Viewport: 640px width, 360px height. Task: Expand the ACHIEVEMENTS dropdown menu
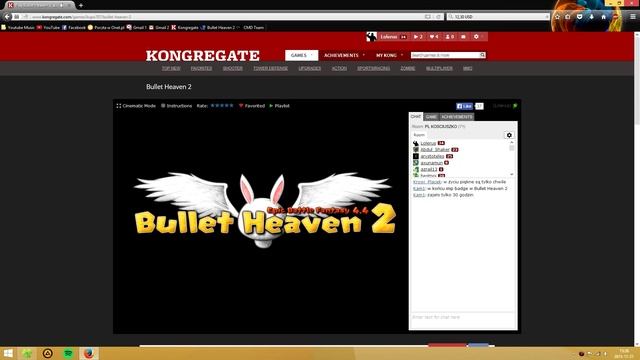click(344, 55)
